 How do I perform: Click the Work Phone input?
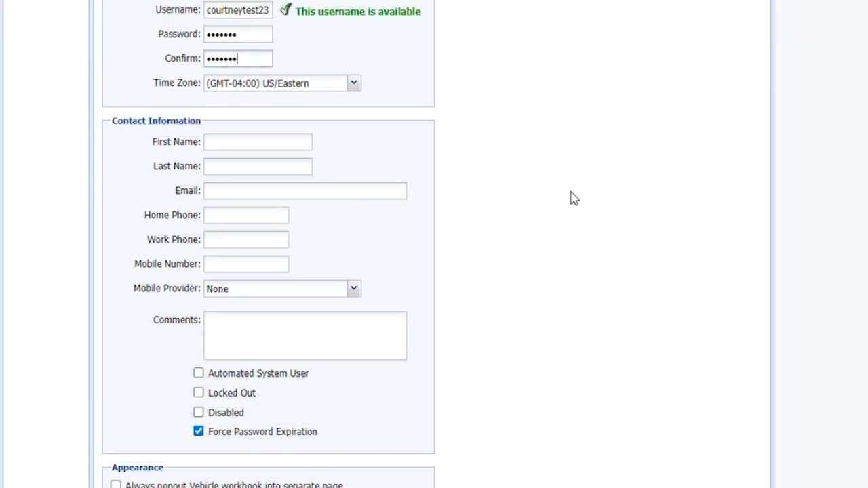point(245,239)
